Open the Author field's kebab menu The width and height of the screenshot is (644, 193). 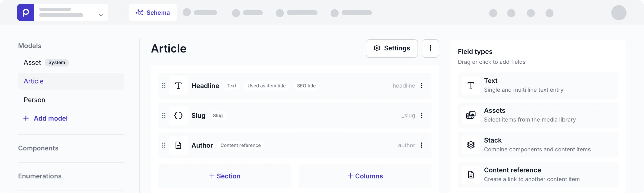(x=422, y=145)
